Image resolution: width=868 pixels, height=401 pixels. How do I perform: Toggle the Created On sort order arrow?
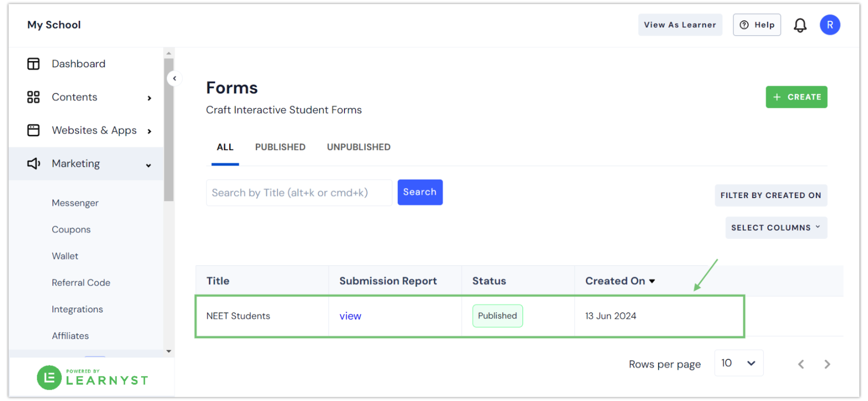652,281
